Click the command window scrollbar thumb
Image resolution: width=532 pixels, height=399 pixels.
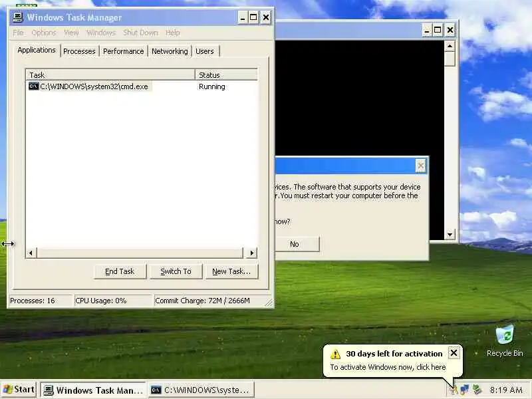point(450,59)
